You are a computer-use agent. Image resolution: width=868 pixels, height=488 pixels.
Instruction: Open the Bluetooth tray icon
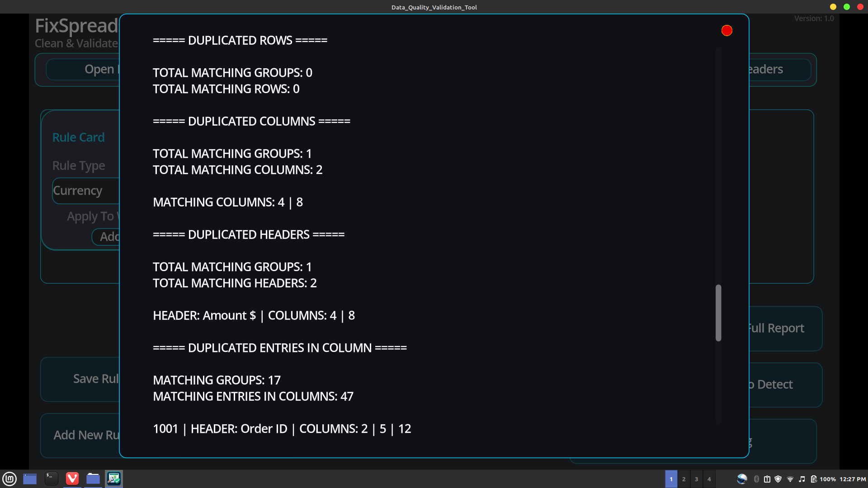[x=756, y=479]
